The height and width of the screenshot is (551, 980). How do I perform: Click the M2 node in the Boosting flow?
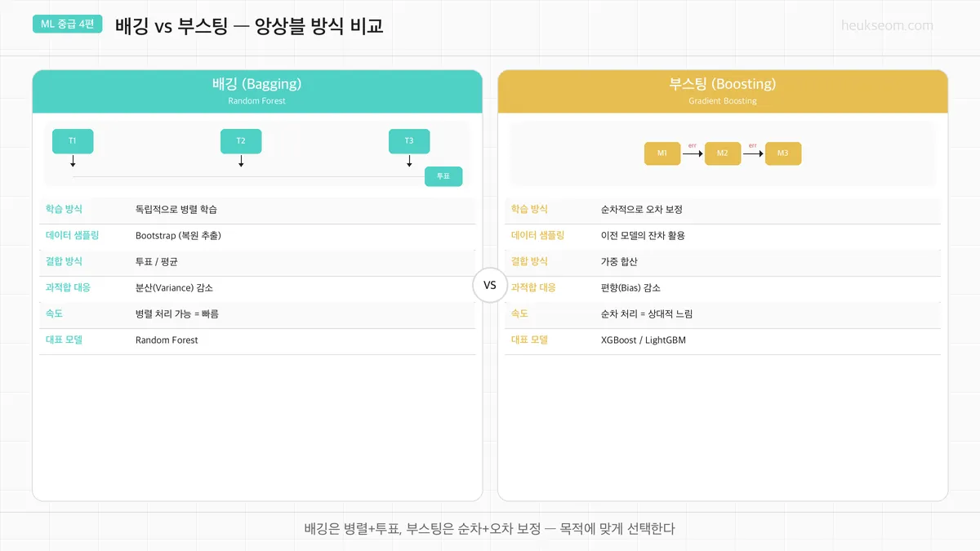(x=723, y=153)
